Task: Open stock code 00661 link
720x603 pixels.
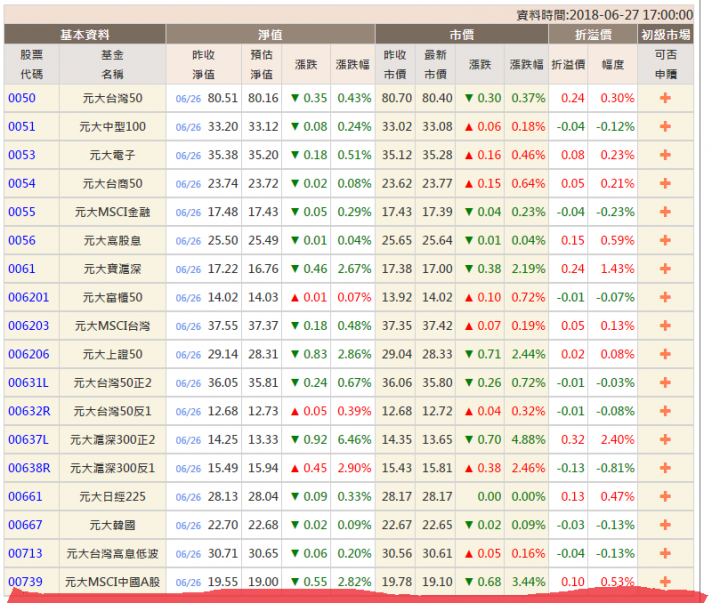Action: (25, 496)
